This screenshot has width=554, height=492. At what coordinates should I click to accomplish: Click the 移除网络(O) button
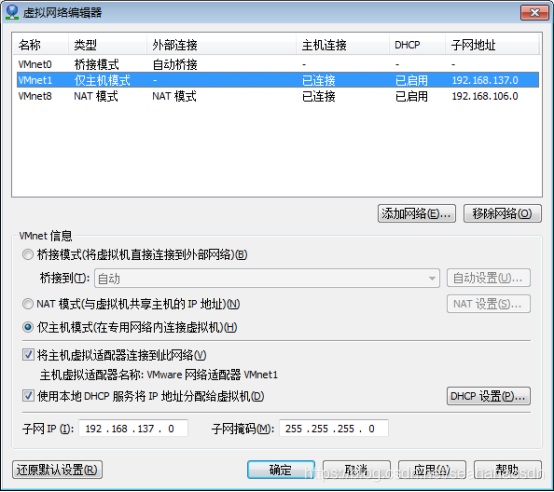(x=502, y=214)
